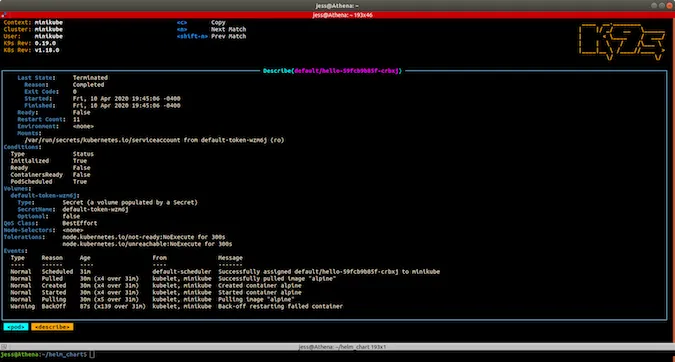Click the Events Message column header
This screenshot has height=362, width=675.
click(230, 258)
